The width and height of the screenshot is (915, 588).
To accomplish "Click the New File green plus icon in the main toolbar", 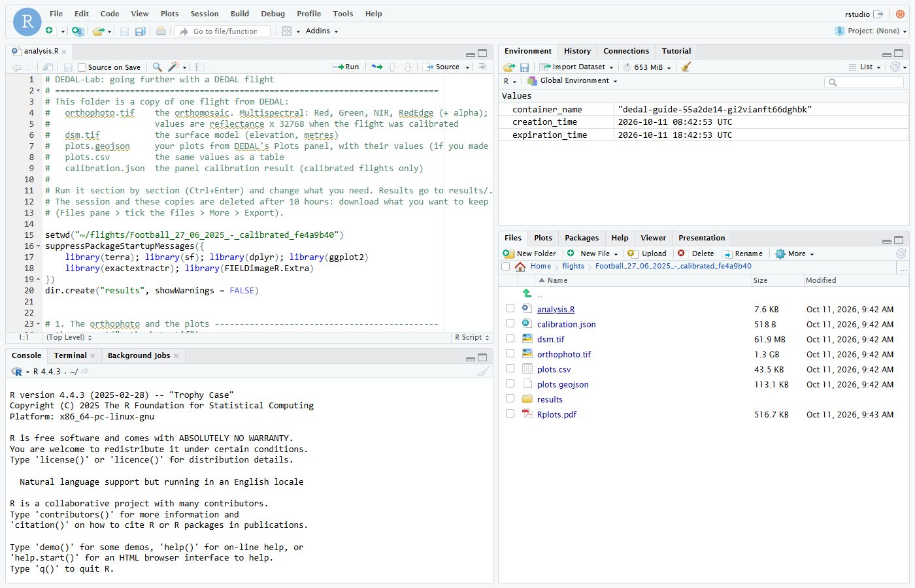I will tap(49, 31).
